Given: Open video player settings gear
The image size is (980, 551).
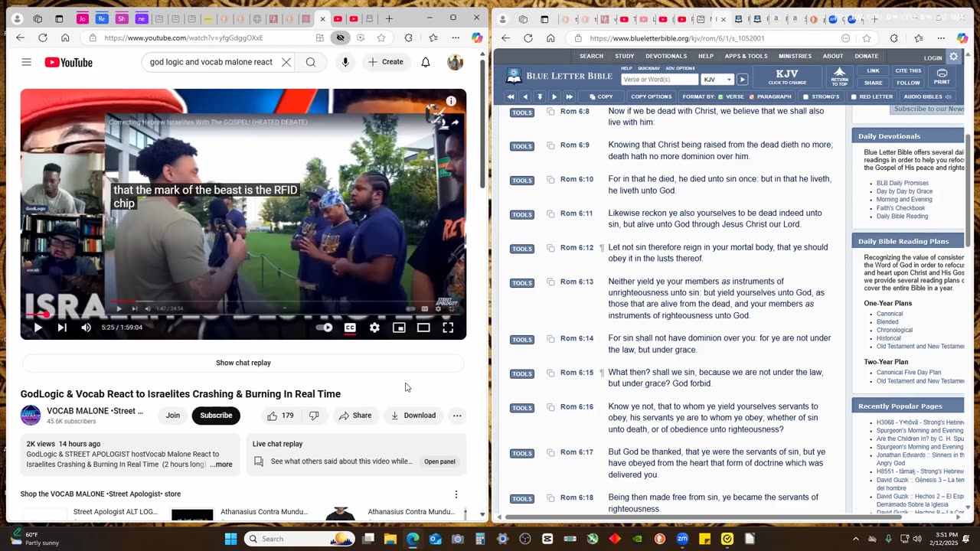Looking at the screenshot, I should (374, 328).
